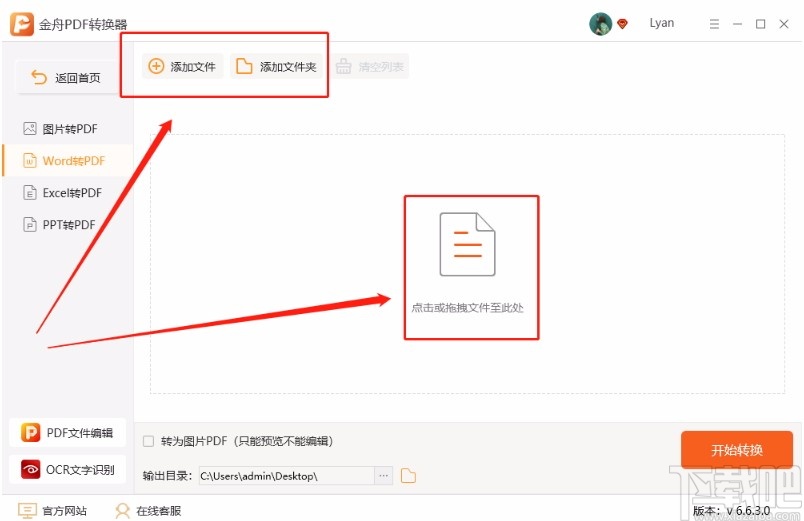Click 点击或拖拽文件至此处 text
The height and width of the screenshot is (521, 804).
pyautogui.click(x=467, y=308)
